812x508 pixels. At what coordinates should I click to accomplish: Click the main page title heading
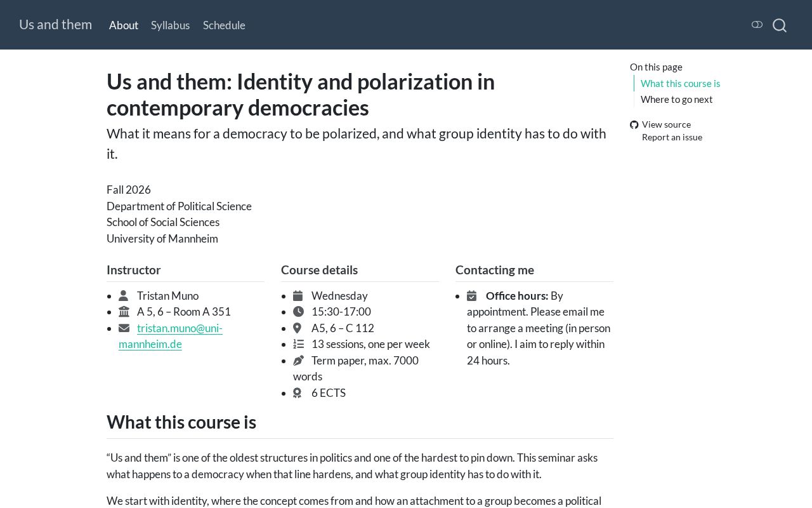click(x=301, y=95)
